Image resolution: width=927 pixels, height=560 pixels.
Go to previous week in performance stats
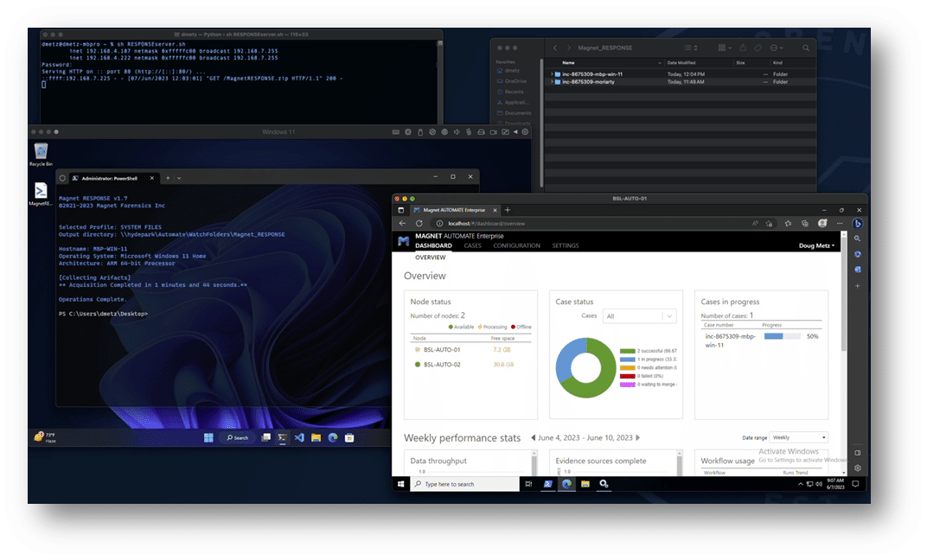[534, 438]
